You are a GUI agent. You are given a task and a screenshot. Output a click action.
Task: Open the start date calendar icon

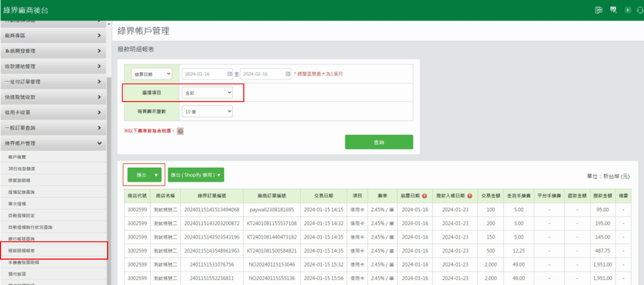click(x=229, y=74)
